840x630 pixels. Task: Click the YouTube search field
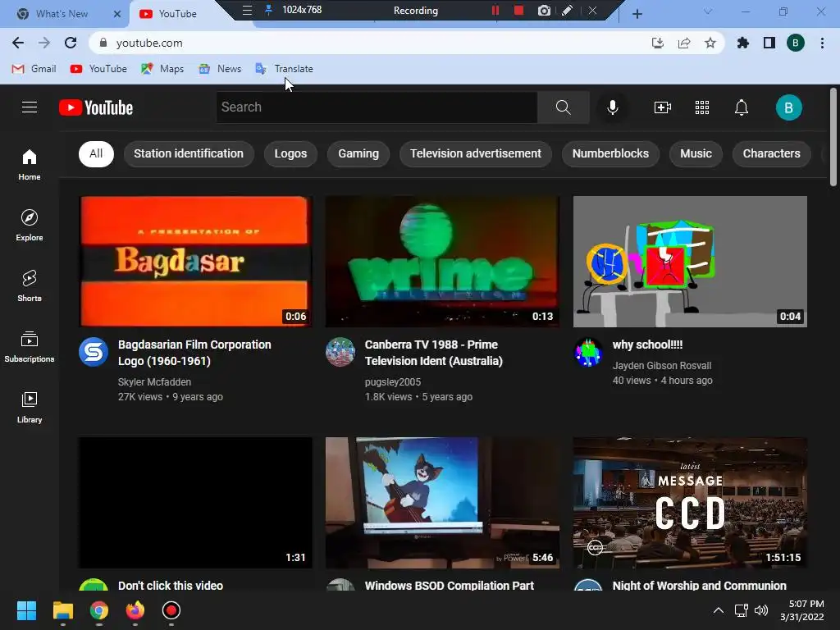(377, 107)
